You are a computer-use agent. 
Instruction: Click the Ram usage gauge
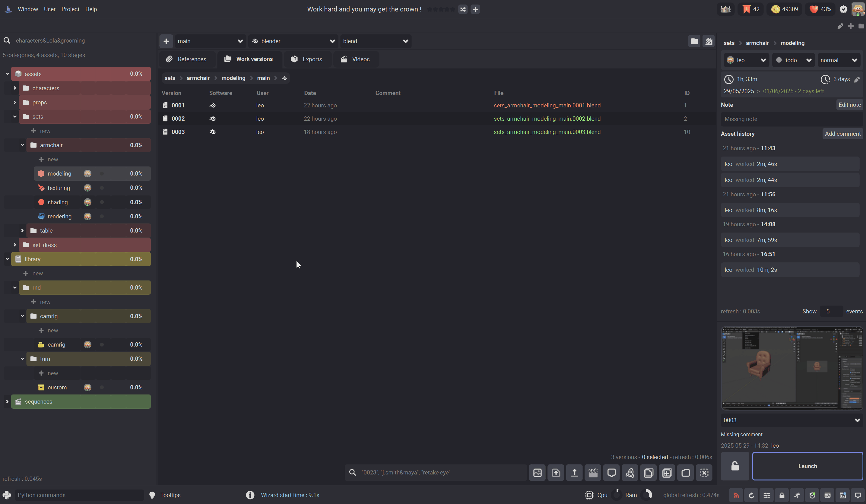point(647,495)
